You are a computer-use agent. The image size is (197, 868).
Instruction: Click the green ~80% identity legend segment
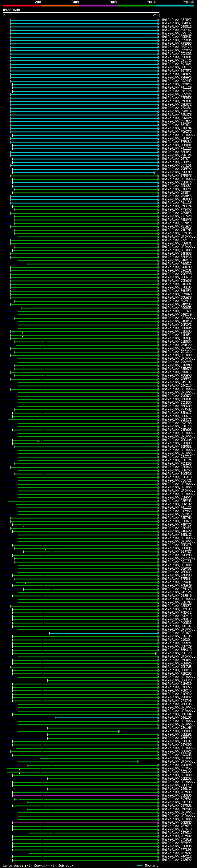pyautogui.click(x=137, y=6)
